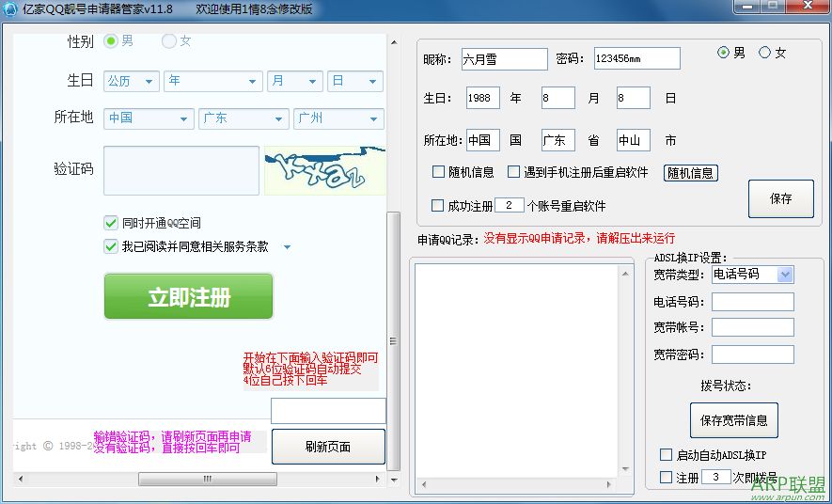Click the 昵称 field containing 六月雪
Image resolution: width=832 pixels, height=504 pixels.
tap(504, 59)
